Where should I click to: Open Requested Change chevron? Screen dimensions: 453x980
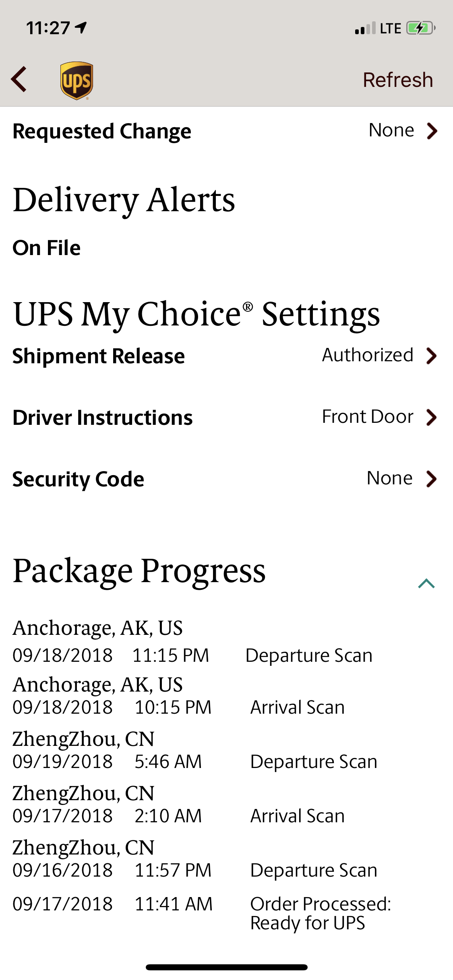[x=432, y=131]
